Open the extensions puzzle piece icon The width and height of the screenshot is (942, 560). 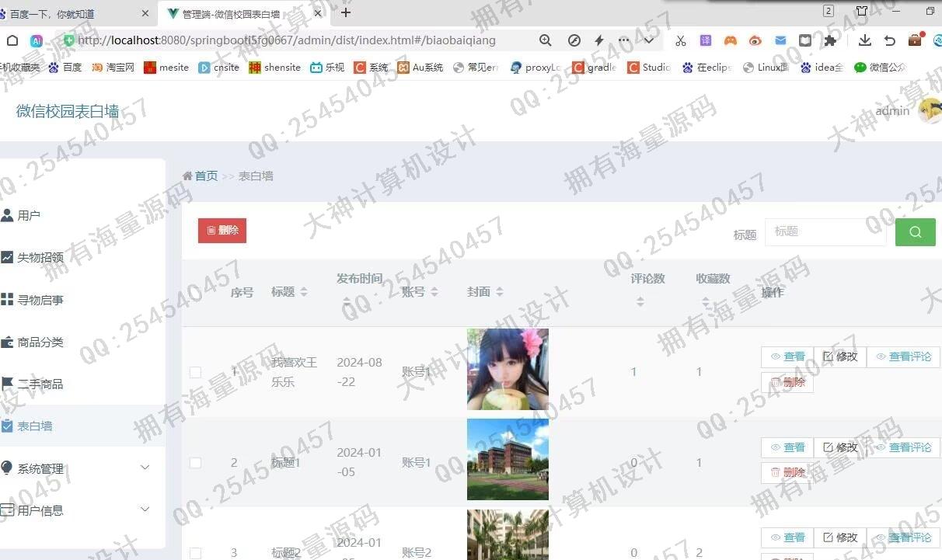[830, 40]
